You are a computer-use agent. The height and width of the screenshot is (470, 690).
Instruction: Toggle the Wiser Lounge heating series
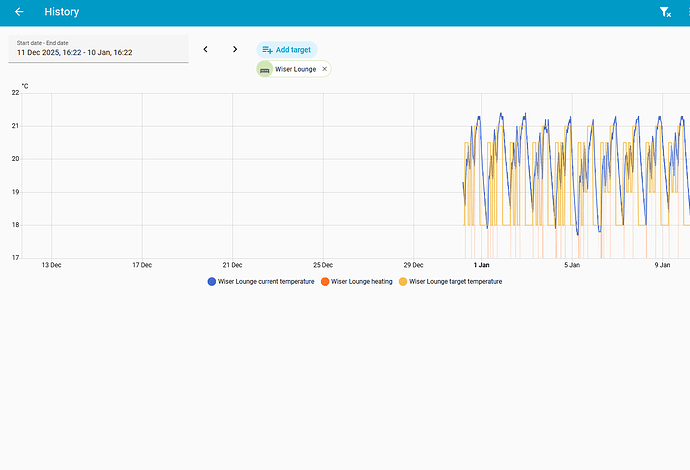click(361, 282)
